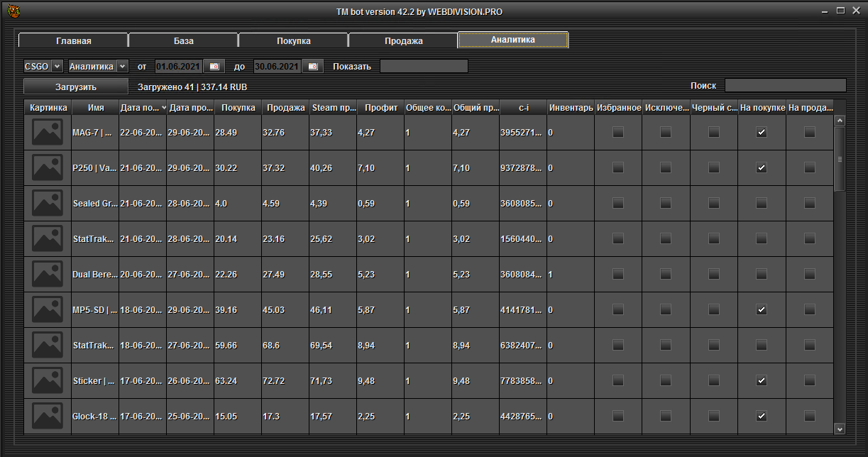Image resolution: width=868 pixels, height=457 pixels.
Task: Click the P250 row picture icon
Action: point(48,168)
